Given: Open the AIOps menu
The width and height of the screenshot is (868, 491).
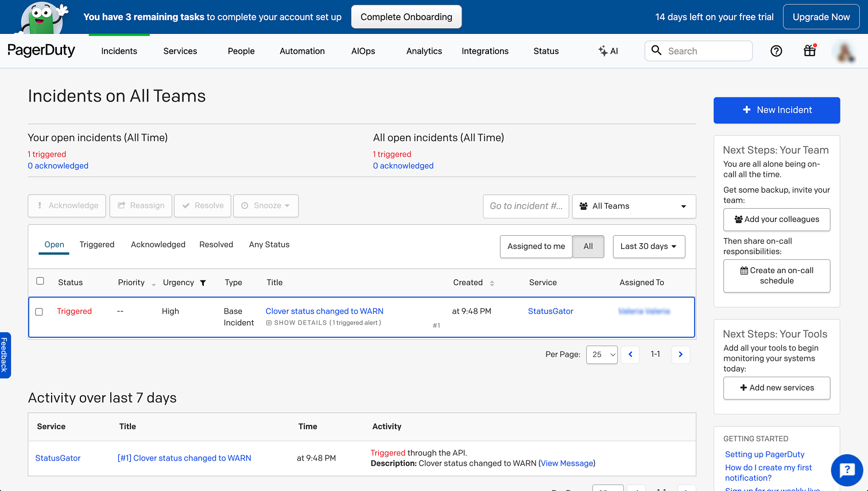Looking at the screenshot, I should 363,51.
